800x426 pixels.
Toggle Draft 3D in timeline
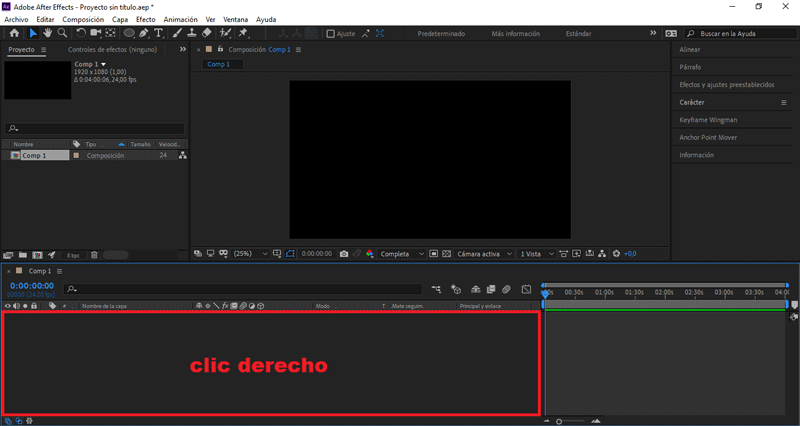pos(456,289)
